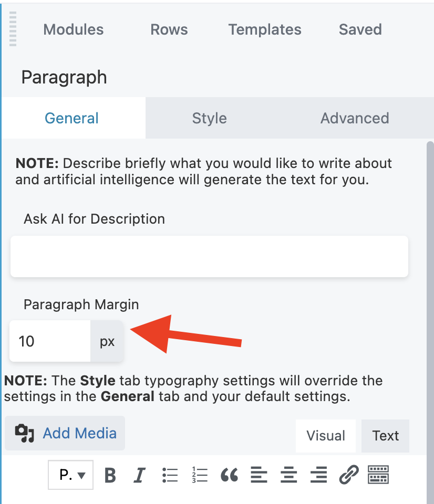Align text right
The height and width of the screenshot is (504, 434).
click(318, 475)
